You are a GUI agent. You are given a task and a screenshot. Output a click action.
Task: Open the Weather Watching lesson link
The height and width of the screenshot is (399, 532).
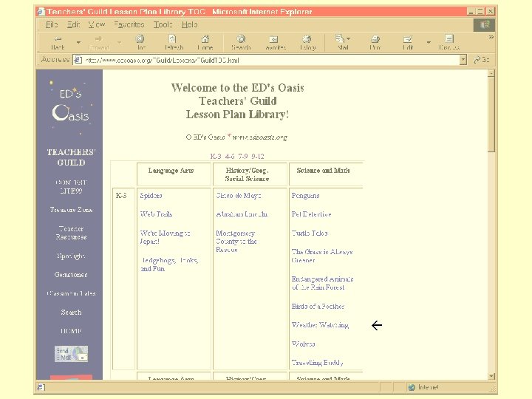320,324
